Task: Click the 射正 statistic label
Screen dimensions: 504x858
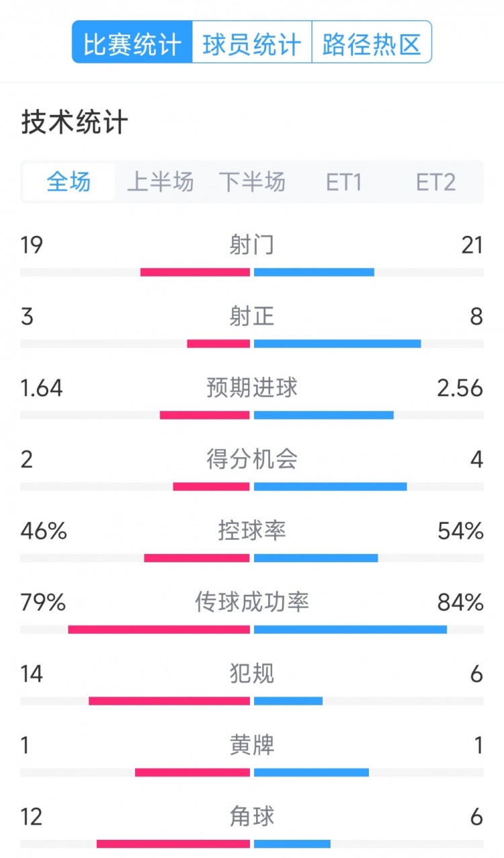Action: coord(252,317)
